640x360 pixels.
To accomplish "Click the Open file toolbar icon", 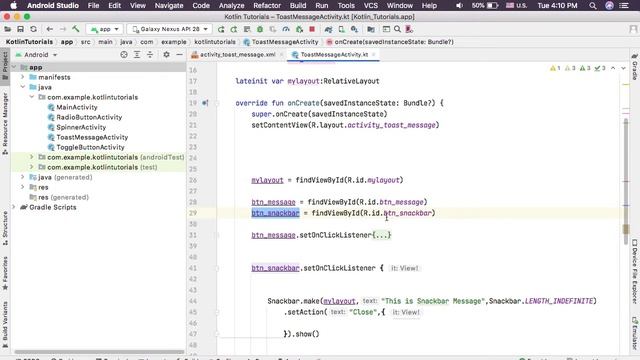I will coord(7,29).
